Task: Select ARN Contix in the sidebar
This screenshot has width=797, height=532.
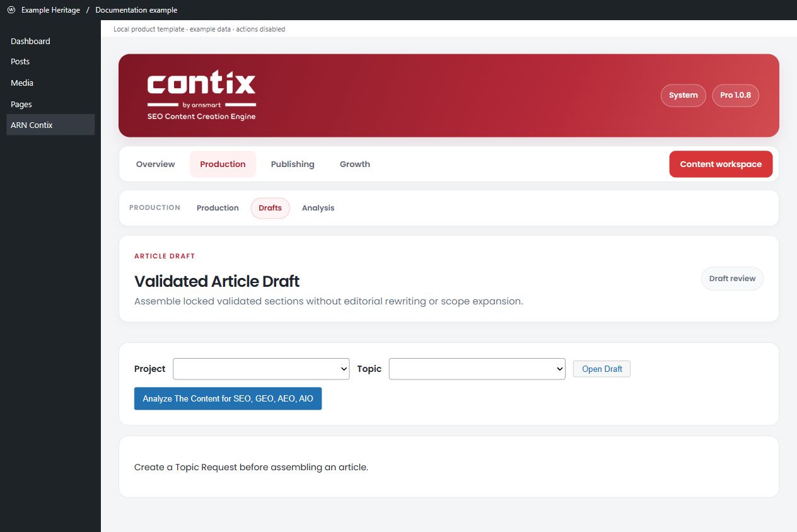Action: pos(50,125)
